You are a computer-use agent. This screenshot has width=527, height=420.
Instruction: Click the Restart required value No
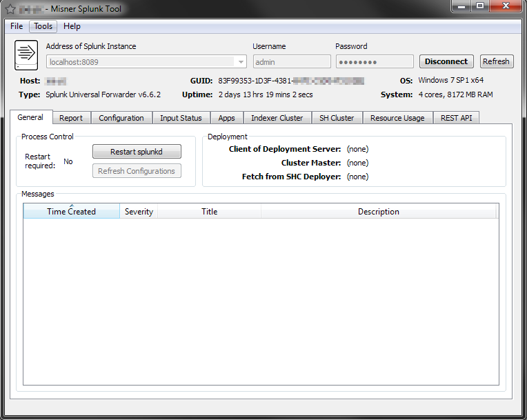coord(68,161)
